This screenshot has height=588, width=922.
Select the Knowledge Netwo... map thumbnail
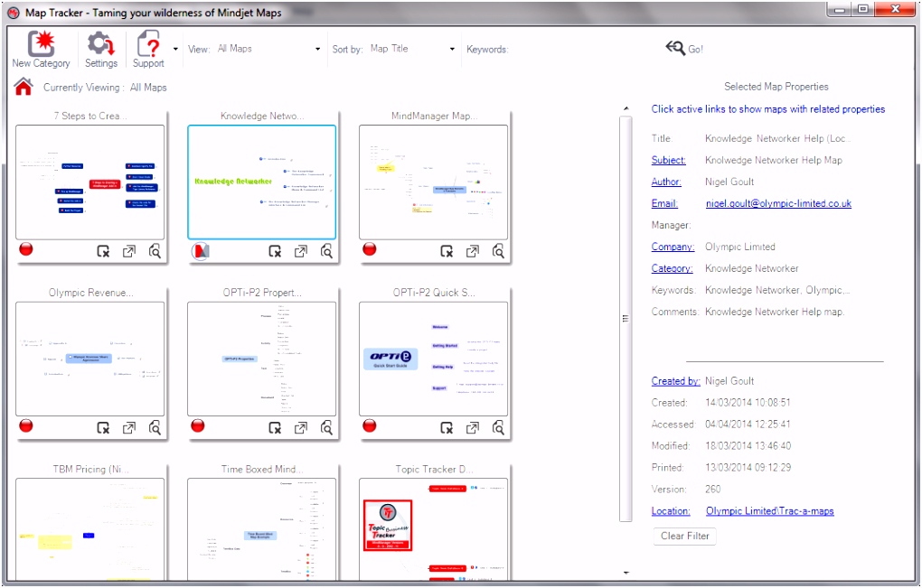pyautogui.click(x=261, y=182)
